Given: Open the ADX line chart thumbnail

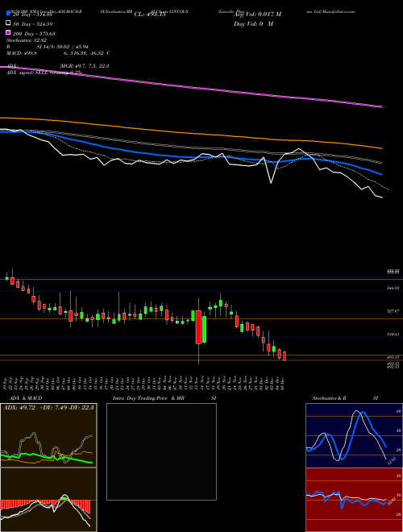Looking at the screenshot, I should click(x=48, y=435).
